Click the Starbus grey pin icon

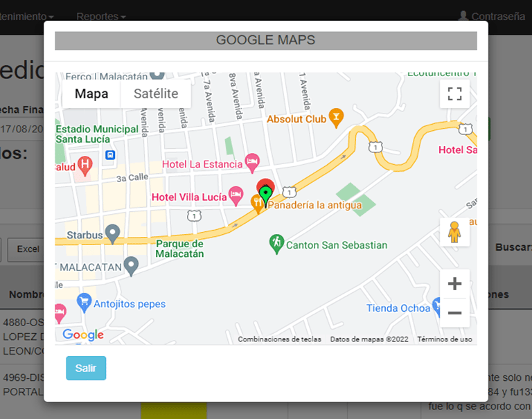(x=112, y=234)
